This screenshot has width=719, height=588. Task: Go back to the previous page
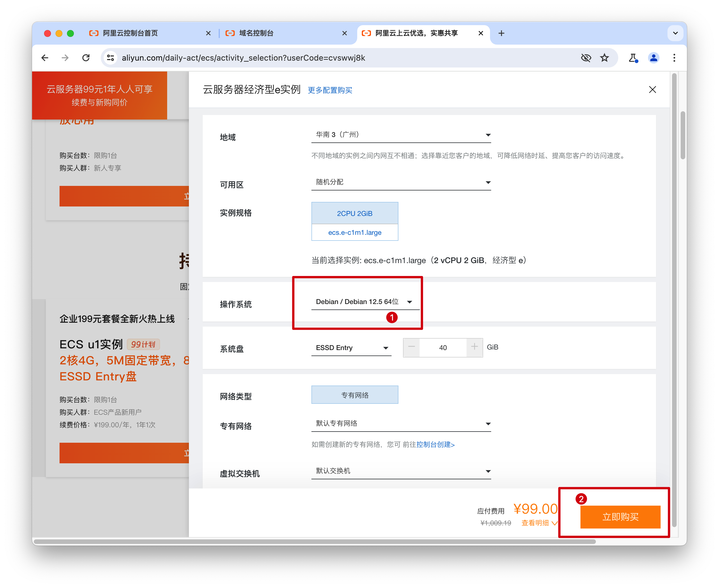point(45,58)
